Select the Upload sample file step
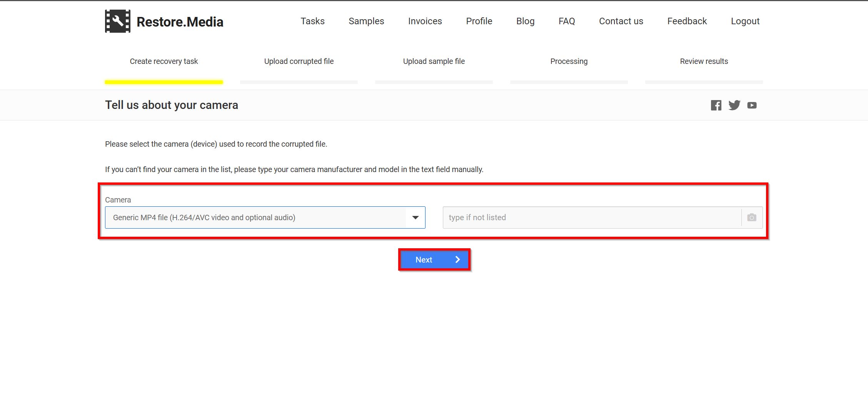Viewport: 868px width, 393px height. (x=434, y=61)
